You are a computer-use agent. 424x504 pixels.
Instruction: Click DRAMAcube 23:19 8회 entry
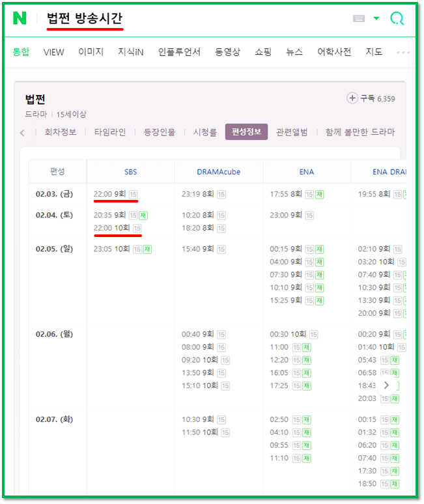[x=203, y=194]
